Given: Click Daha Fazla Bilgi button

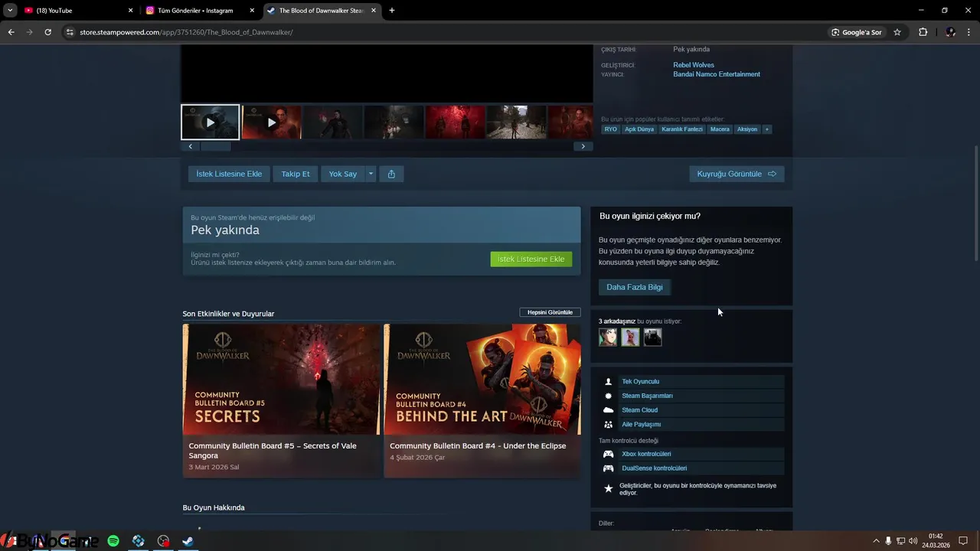Looking at the screenshot, I should click(635, 287).
